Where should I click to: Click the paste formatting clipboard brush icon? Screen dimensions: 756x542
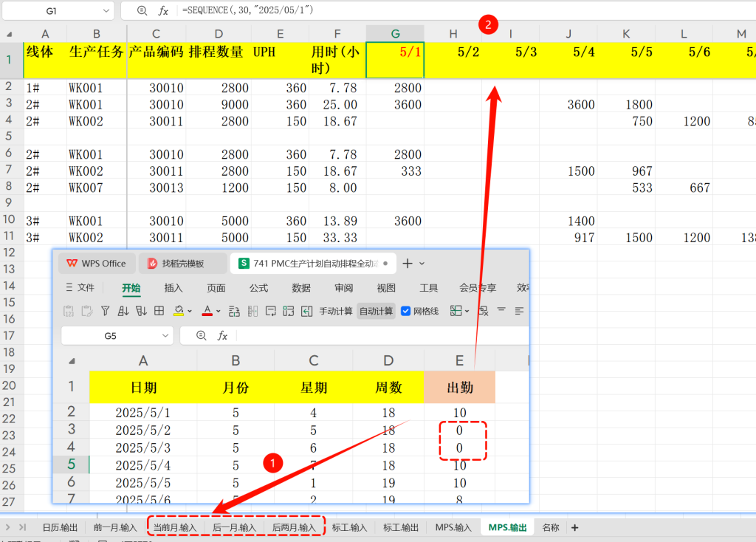pyautogui.click(x=87, y=311)
